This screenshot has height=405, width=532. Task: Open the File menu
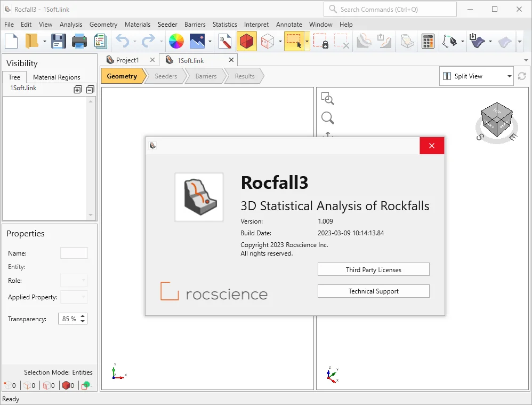(x=9, y=25)
